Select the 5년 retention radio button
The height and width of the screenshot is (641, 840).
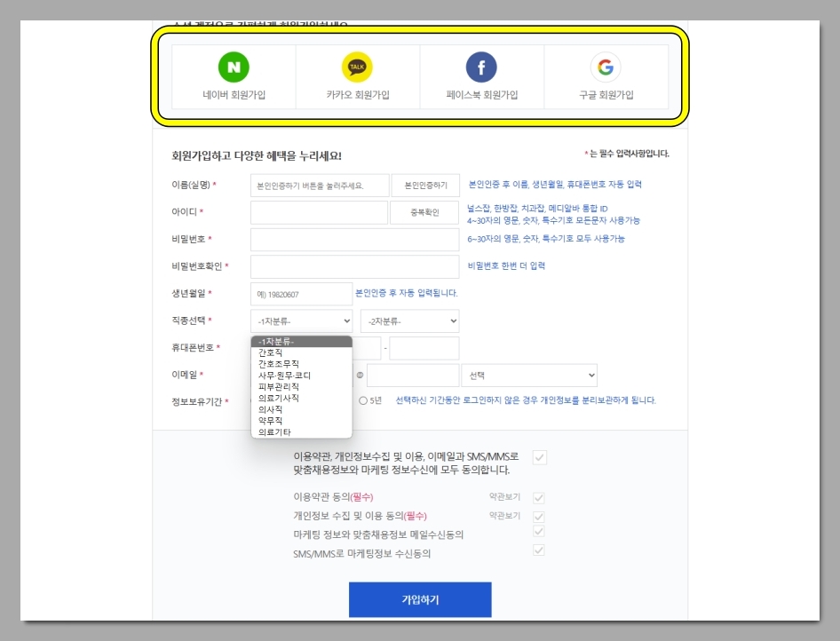[x=363, y=400]
